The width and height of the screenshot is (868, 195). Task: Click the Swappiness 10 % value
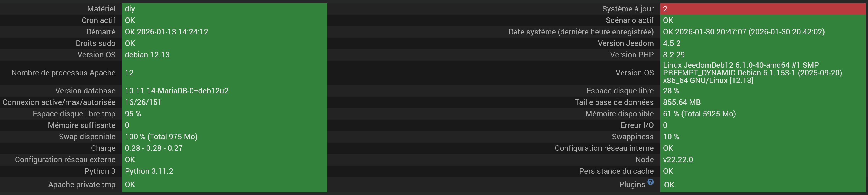tap(671, 137)
